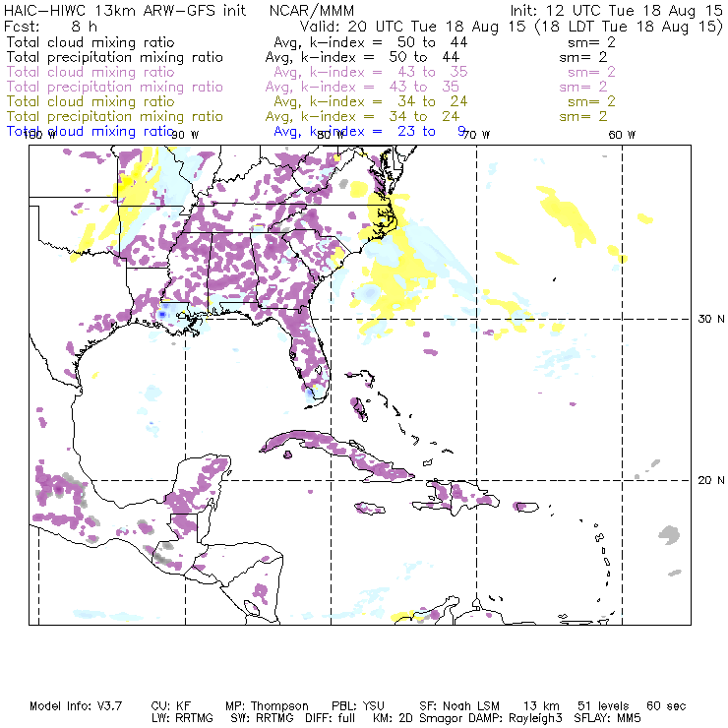The image size is (728, 728).
Task: Click the 'CU: KF' cumulus scheme text
Action: [x=171, y=706]
